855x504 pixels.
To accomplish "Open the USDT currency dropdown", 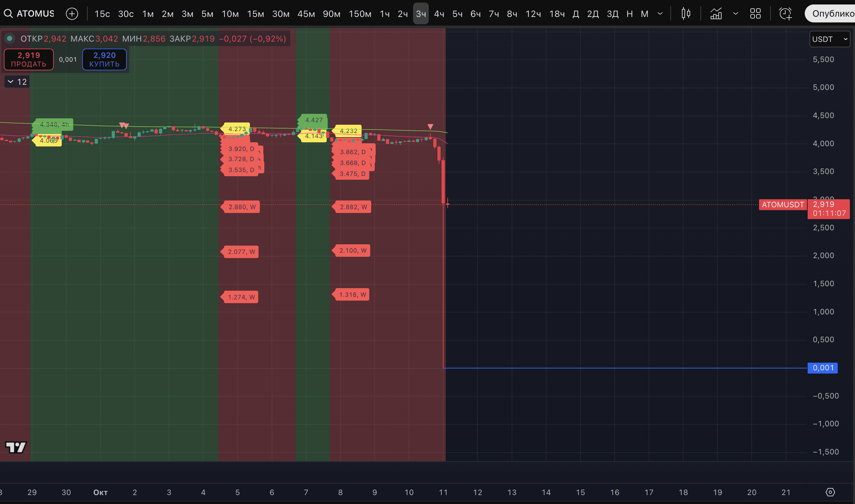I will click(x=829, y=39).
